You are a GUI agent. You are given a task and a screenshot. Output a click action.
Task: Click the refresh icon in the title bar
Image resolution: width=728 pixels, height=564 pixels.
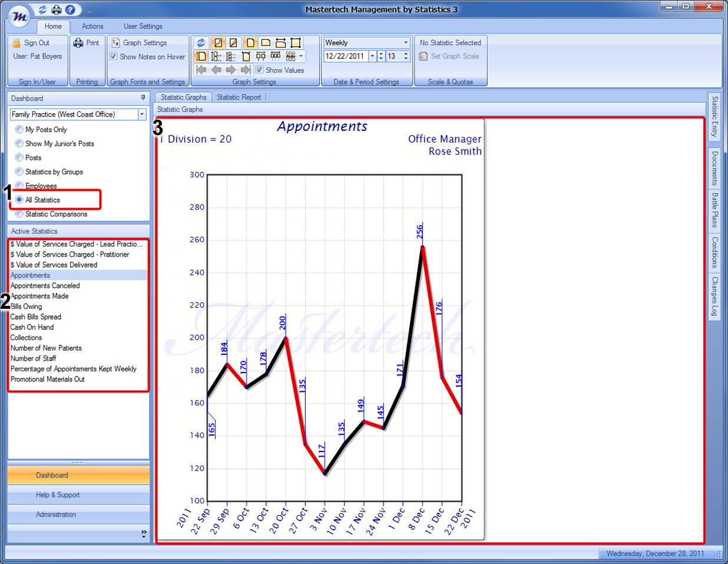pos(42,9)
